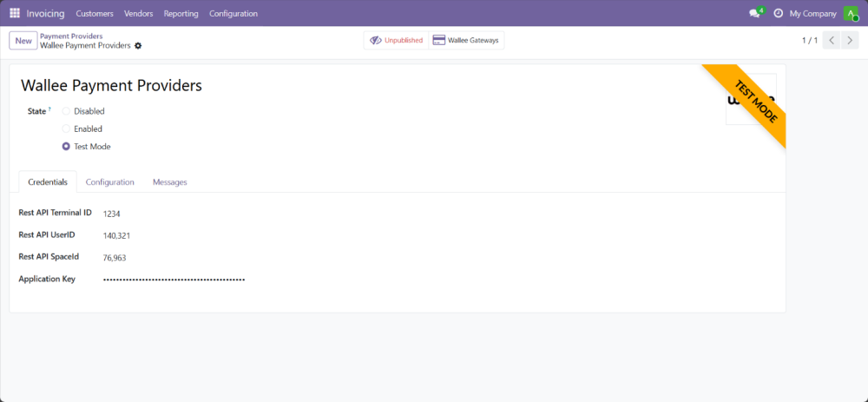Click the Unpublished status button
Screen dimensions: 868x402
click(396, 41)
